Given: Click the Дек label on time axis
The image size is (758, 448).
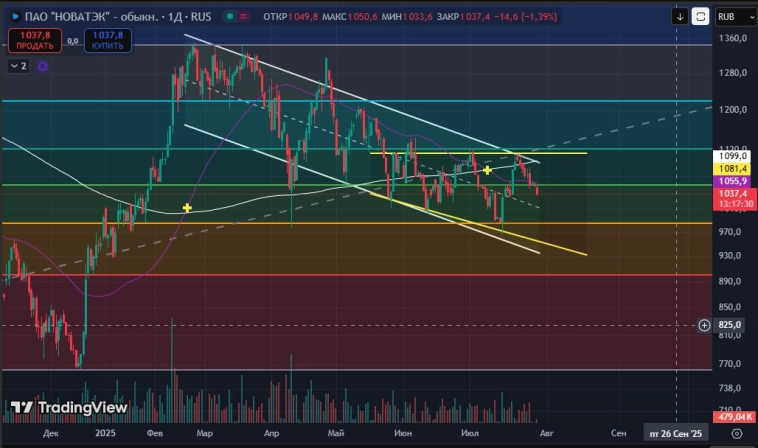Looking at the screenshot, I should (51, 434).
